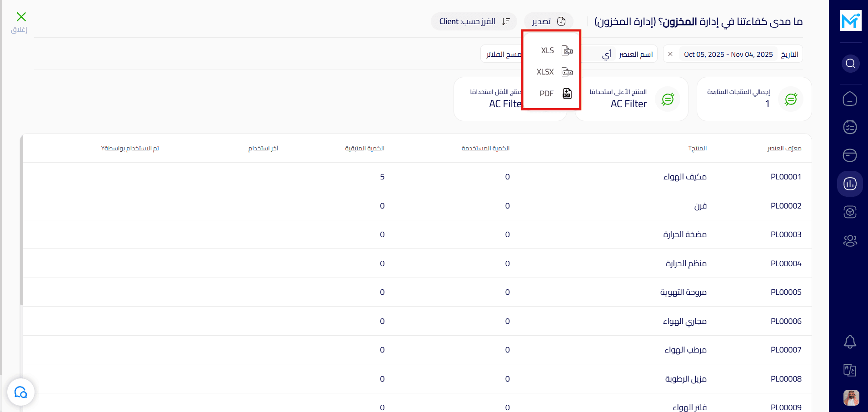
Task: Select the reports bar-chart icon in sidebar
Action: (x=850, y=184)
